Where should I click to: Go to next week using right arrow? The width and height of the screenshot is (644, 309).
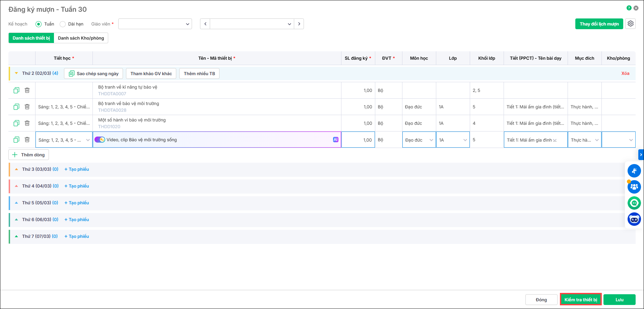click(299, 24)
